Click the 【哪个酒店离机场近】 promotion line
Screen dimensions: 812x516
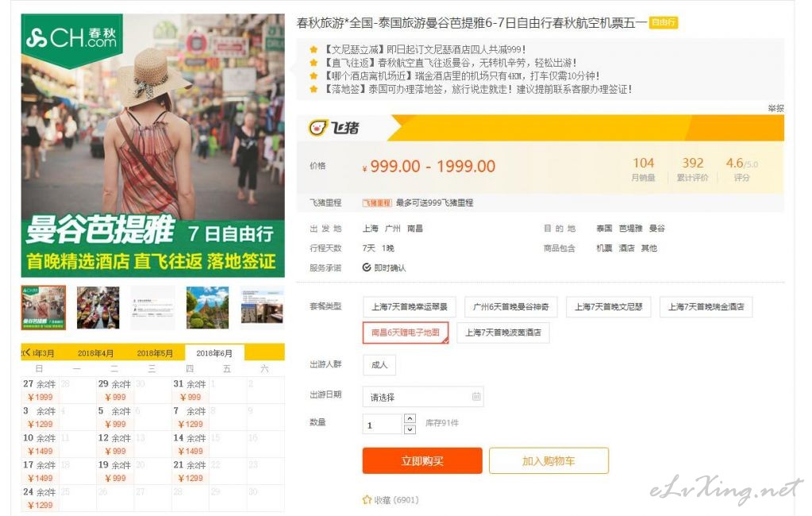pos(460,76)
